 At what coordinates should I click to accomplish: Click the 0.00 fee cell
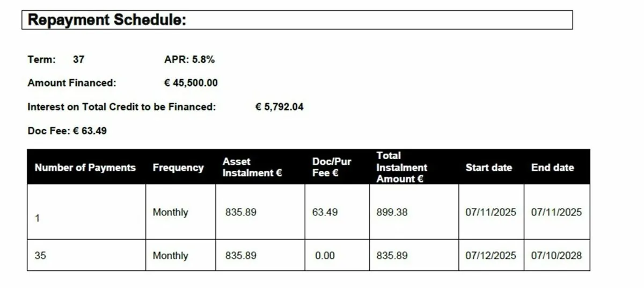(x=325, y=256)
